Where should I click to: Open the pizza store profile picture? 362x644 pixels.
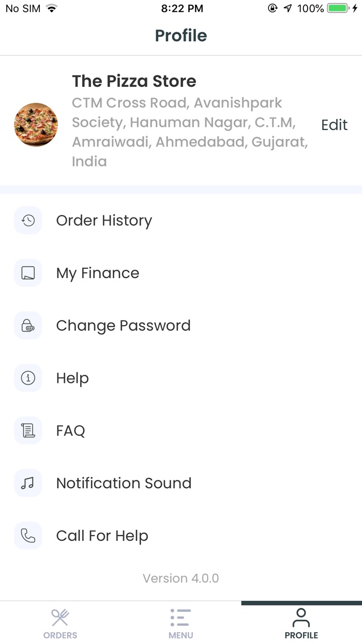click(x=36, y=125)
